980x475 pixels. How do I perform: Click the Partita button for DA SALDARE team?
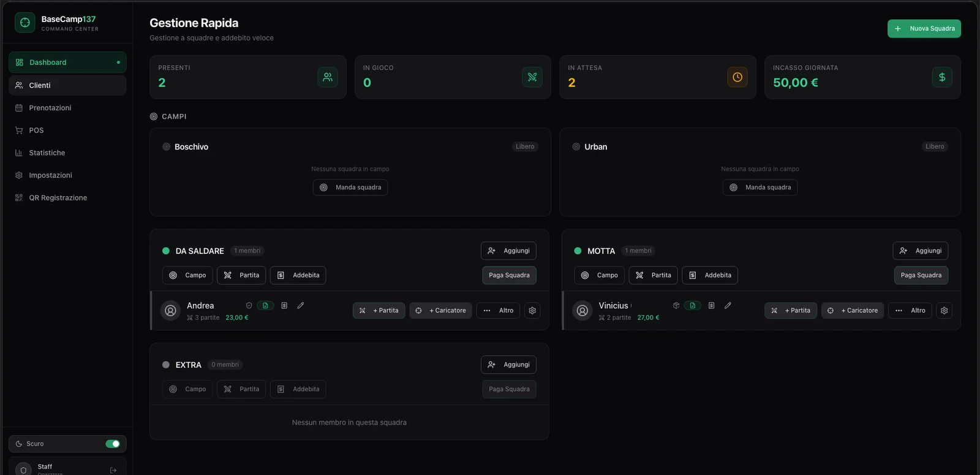[241, 275]
